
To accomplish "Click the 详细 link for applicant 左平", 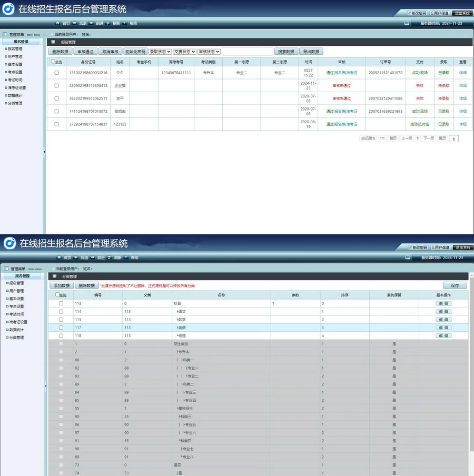I will point(462,98).
